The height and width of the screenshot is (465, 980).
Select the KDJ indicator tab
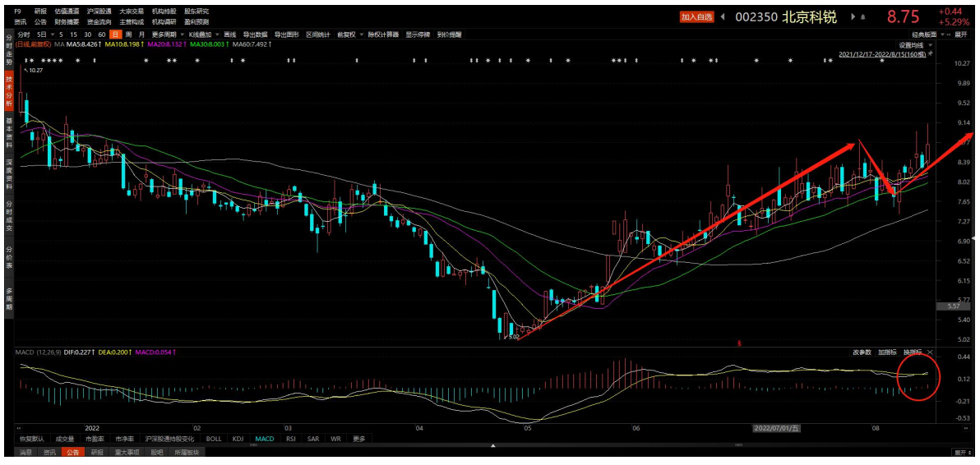(238, 439)
